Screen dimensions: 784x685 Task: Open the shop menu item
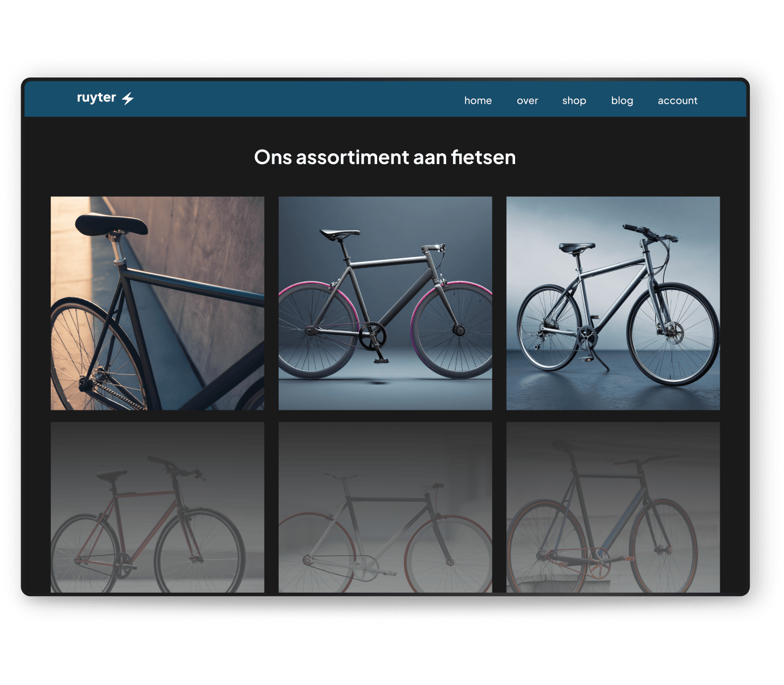pyautogui.click(x=574, y=101)
